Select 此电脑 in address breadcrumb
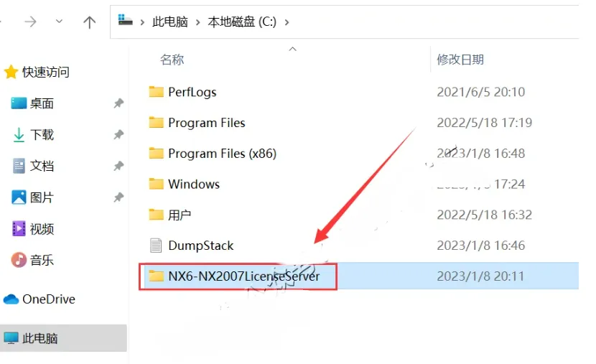This screenshot has height=364, width=596. click(x=170, y=22)
